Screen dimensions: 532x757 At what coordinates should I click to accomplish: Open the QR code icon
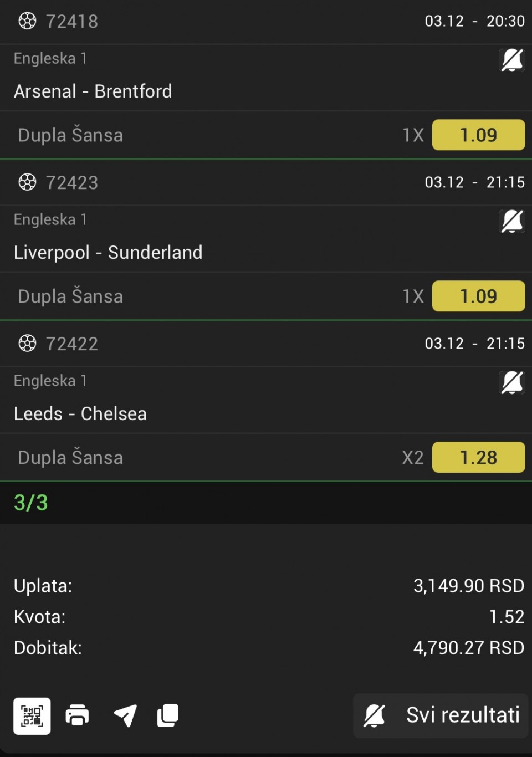point(32,715)
